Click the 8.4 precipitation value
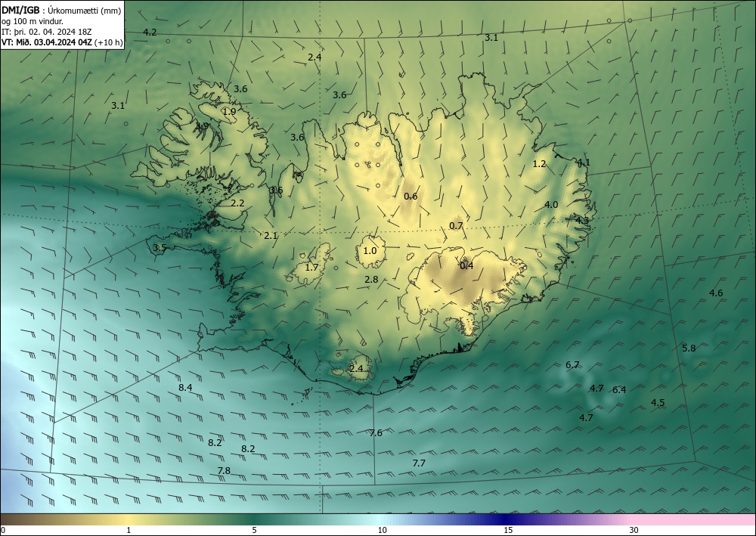This screenshot has width=756, height=536. tap(186, 387)
